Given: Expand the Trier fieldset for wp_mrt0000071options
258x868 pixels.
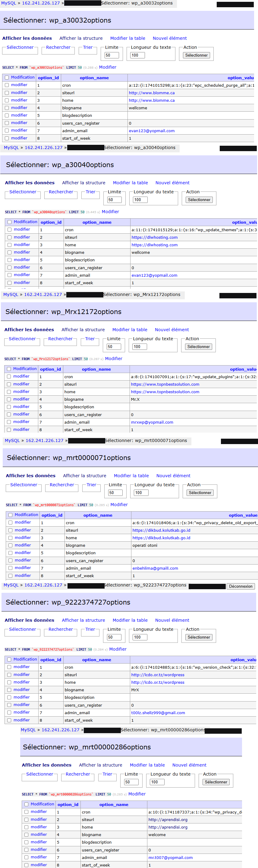Looking at the screenshot, I should (x=91, y=484).
